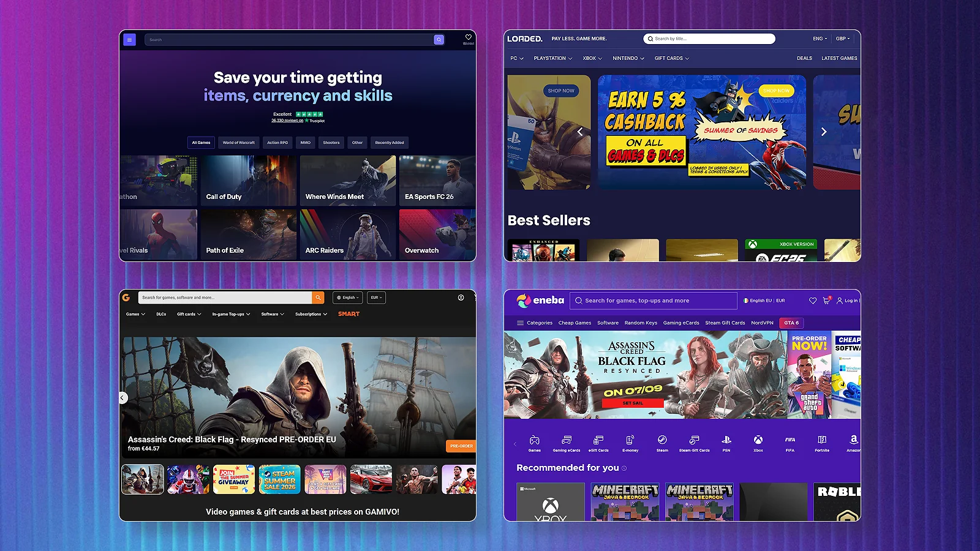The height and width of the screenshot is (551, 980).
Task: Open the GBP currency dropdown on Loaded
Action: (x=843, y=39)
